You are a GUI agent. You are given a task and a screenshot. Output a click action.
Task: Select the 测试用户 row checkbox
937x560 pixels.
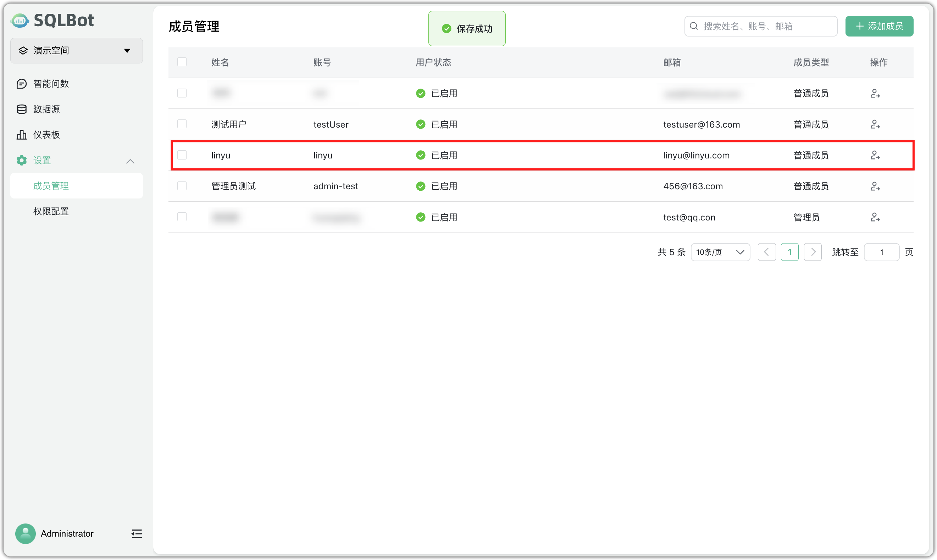pyautogui.click(x=182, y=124)
